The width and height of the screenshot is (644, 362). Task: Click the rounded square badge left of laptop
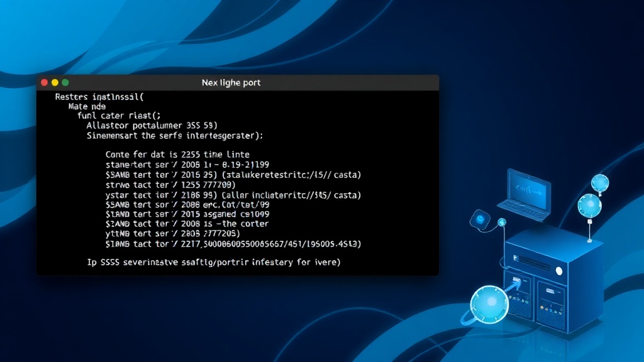click(480, 219)
